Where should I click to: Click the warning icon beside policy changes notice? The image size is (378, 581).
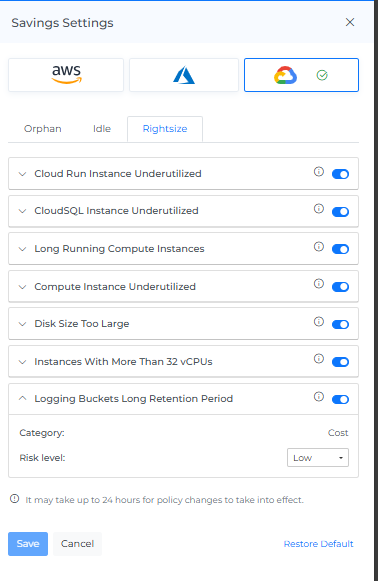pos(14,498)
